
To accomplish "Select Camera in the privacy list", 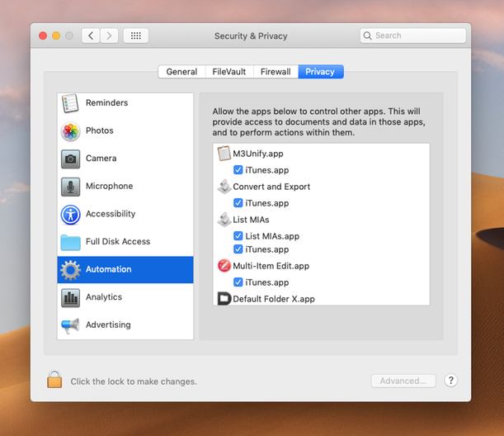I will (x=125, y=159).
